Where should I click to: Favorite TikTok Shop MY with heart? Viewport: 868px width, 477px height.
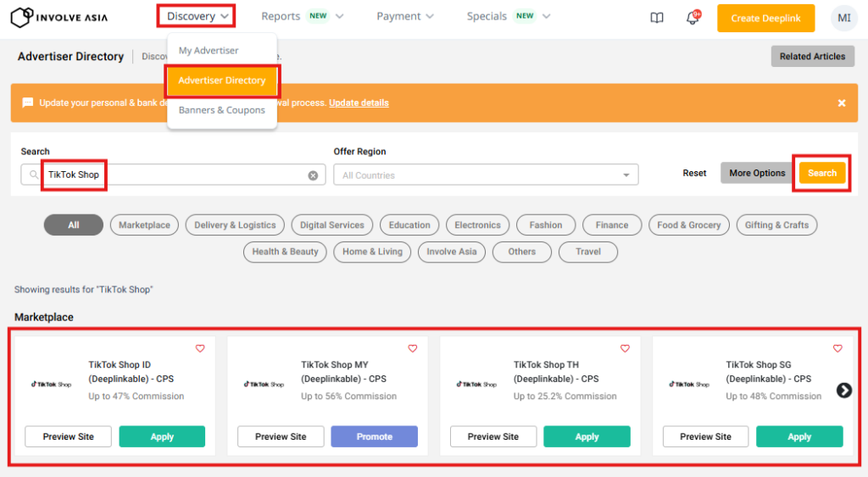(x=413, y=348)
